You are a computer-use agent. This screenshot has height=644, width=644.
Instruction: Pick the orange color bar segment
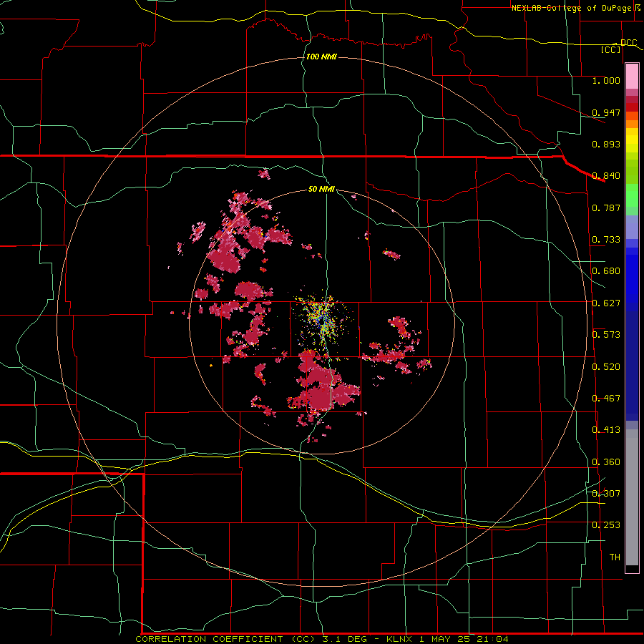point(632,124)
